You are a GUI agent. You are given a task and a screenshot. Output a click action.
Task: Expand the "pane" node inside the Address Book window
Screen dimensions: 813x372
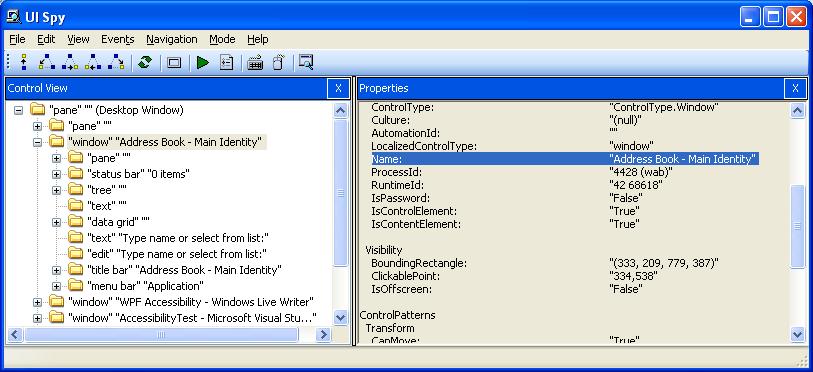(57, 158)
